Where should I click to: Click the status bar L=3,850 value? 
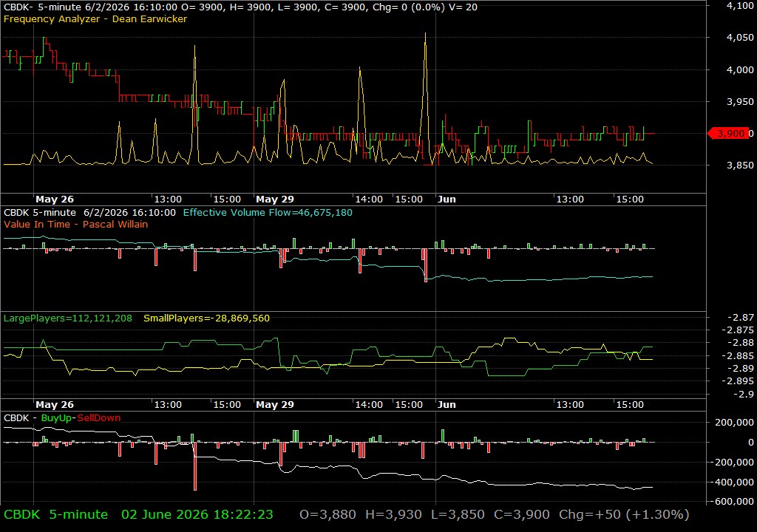pos(458,514)
